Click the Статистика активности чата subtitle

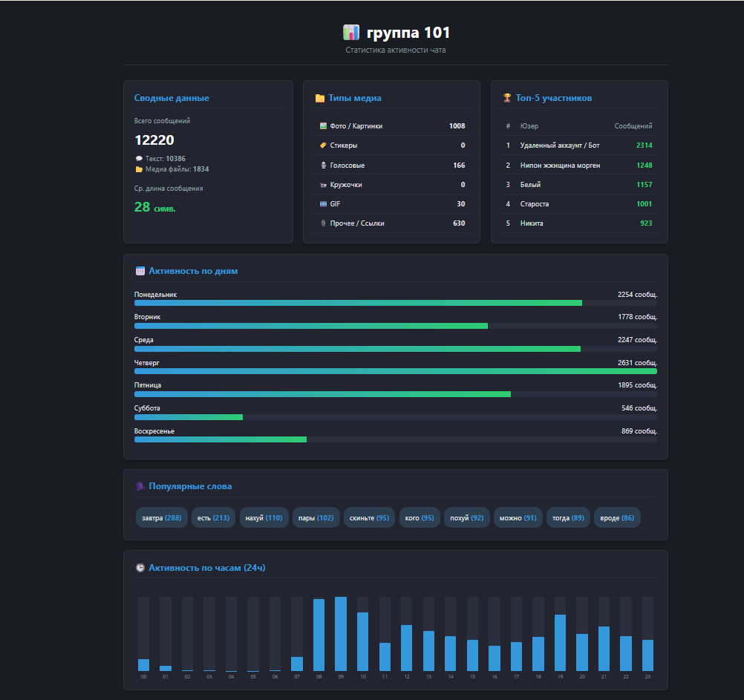click(x=396, y=50)
